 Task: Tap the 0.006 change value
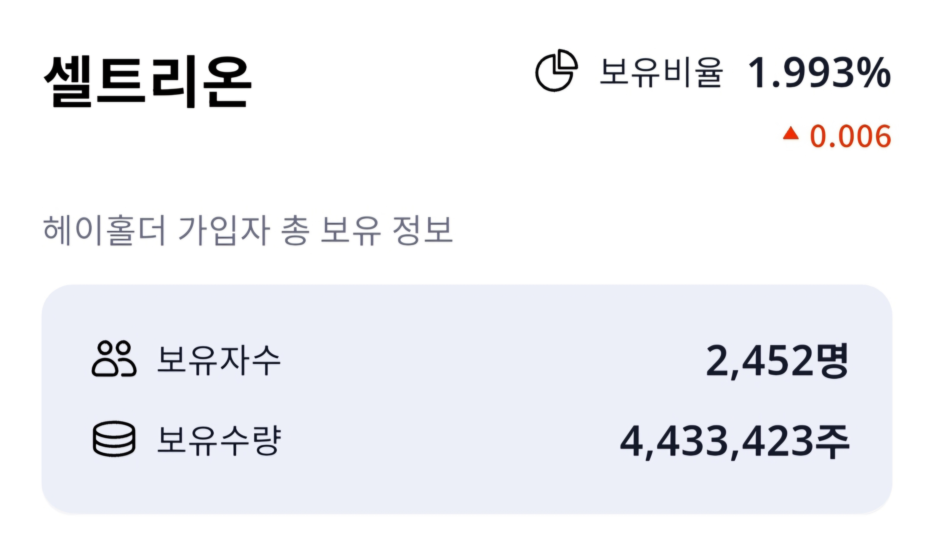851,136
